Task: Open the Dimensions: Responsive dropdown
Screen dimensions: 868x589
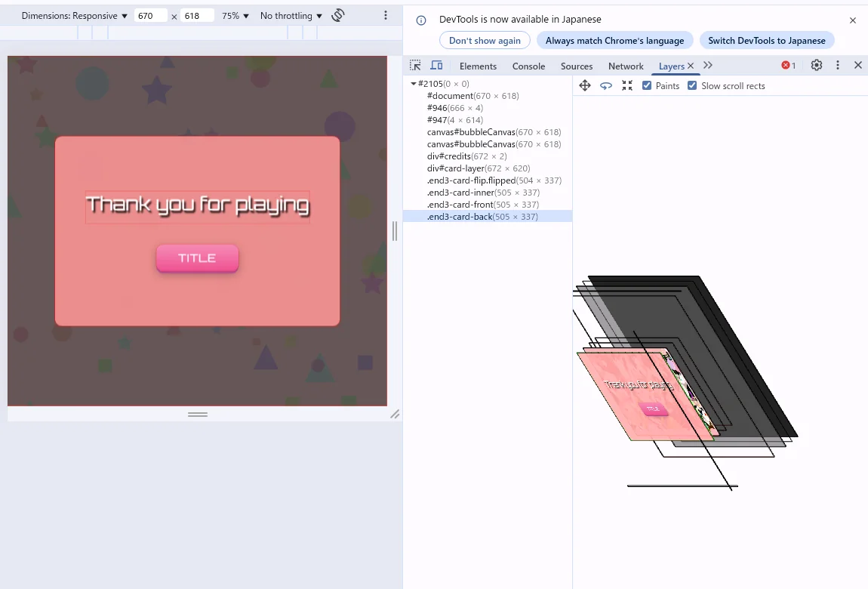Action: [x=74, y=16]
